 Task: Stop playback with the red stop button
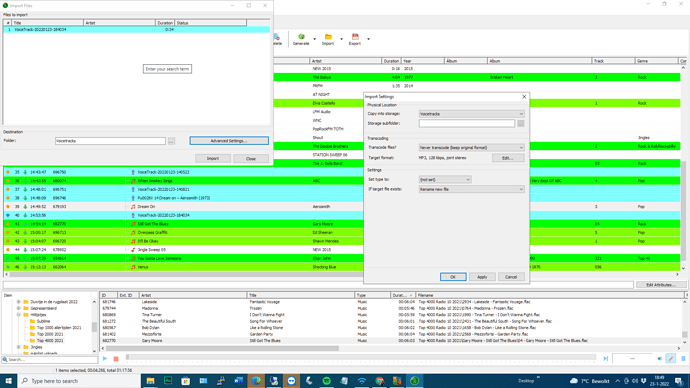(116, 359)
